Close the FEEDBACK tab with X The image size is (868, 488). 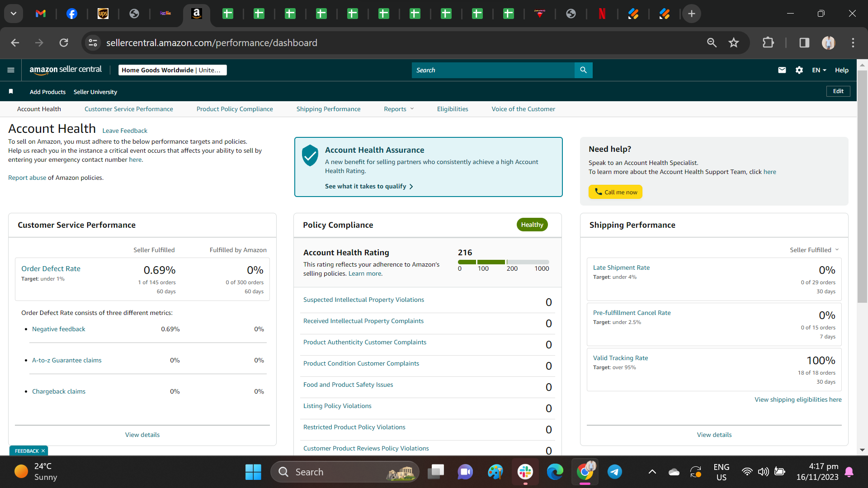[43, 451]
